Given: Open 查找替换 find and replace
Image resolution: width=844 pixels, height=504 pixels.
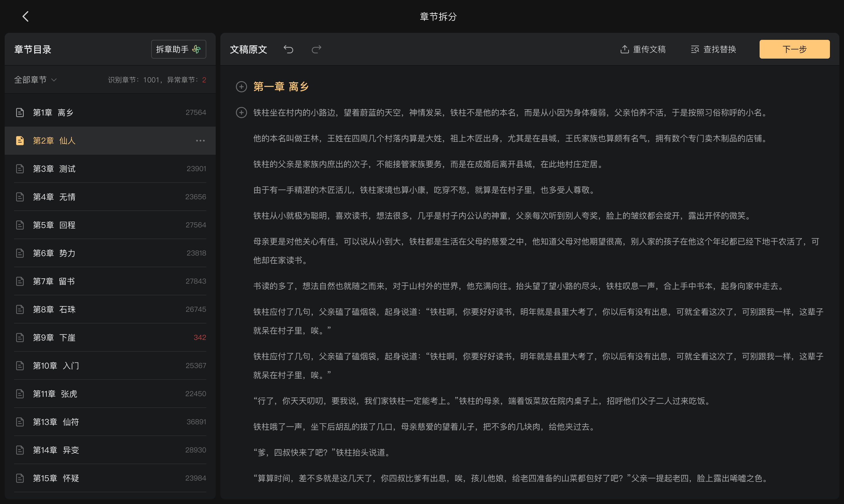Looking at the screenshot, I should click(x=713, y=49).
